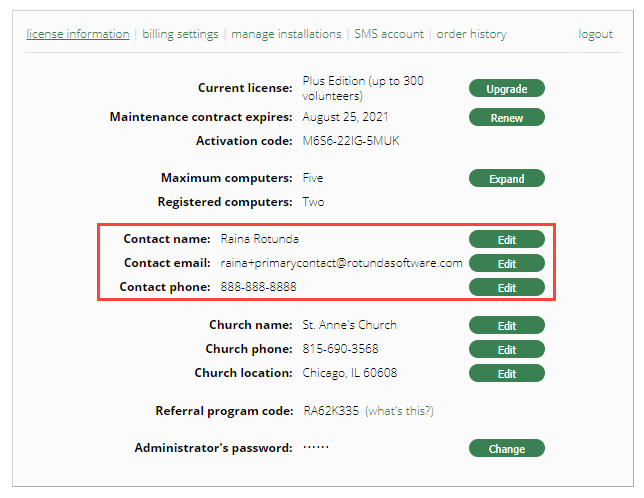
Task: Click the logout link
Action: click(x=595, y=34)
